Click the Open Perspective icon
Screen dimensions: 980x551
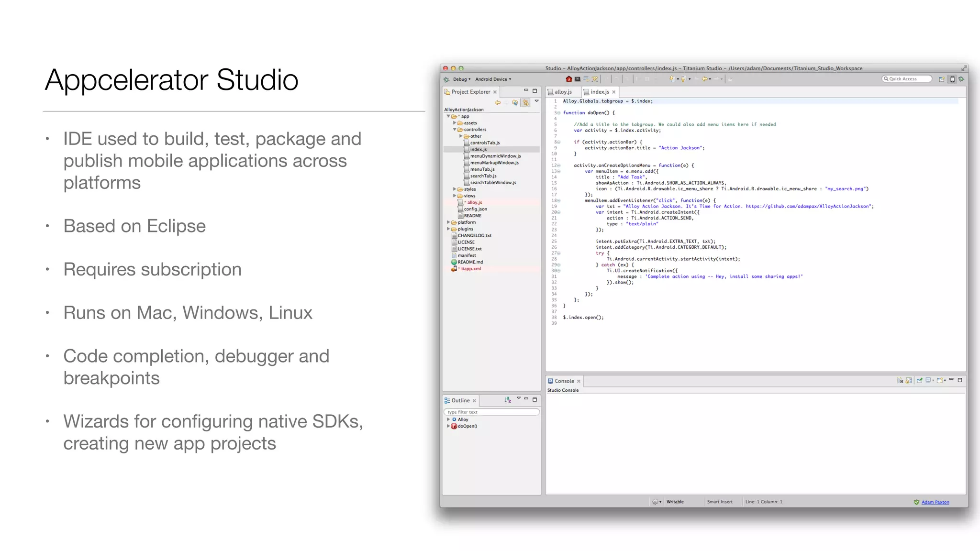(942, 79)
